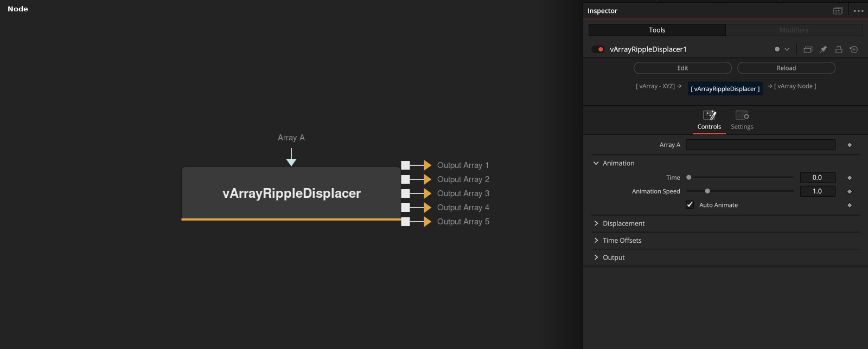The image size is (868, 349).
Task: Click the Array A label above the node
Action: tap(291, 138)
